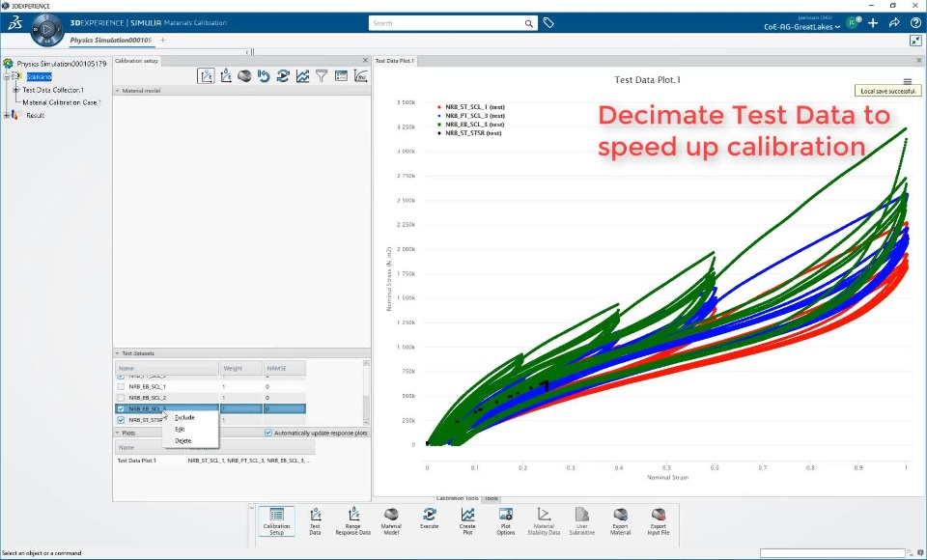
Task: Click the filter funnel icon in setup toolbar
Action: [322, 75]
